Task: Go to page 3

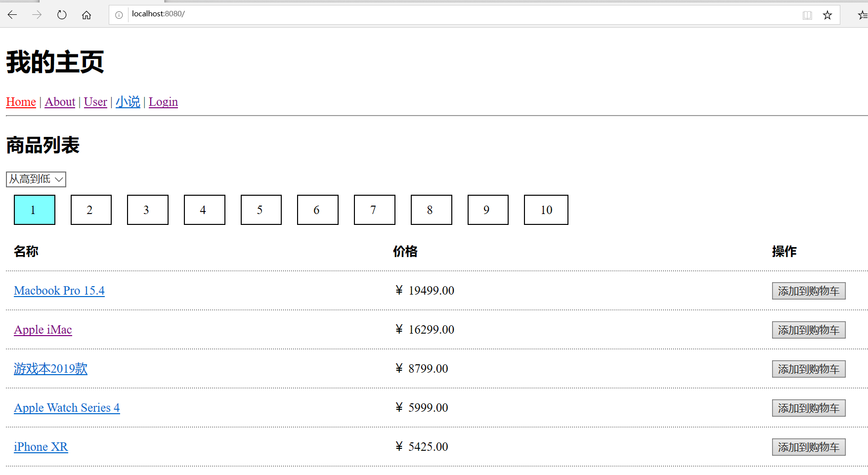Action: click(x=148, y=210)
